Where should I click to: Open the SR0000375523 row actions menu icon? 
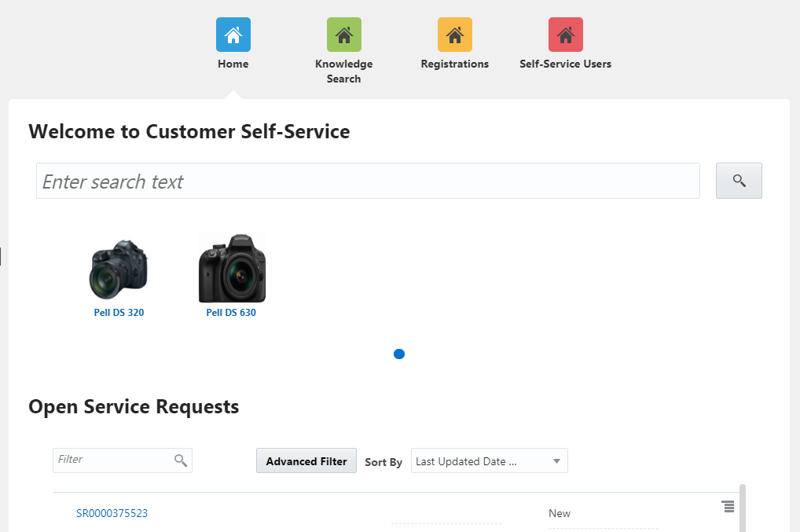click(728, 507)
